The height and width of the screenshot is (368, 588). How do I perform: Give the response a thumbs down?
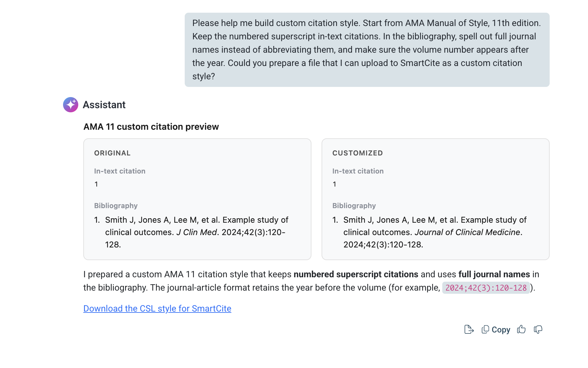(x=538, y=330)
